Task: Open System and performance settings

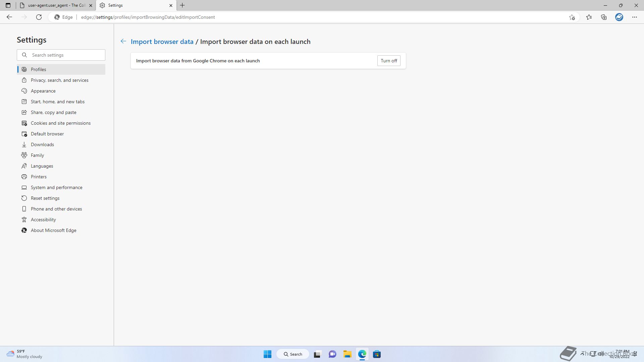Action: tap(61, 187)
